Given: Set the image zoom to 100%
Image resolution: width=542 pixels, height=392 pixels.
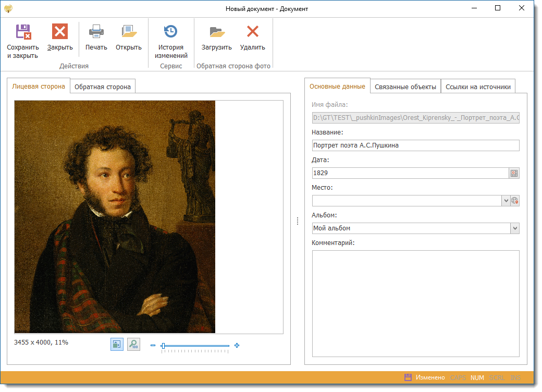Looking at the screenshot, I should click(134, 344).
